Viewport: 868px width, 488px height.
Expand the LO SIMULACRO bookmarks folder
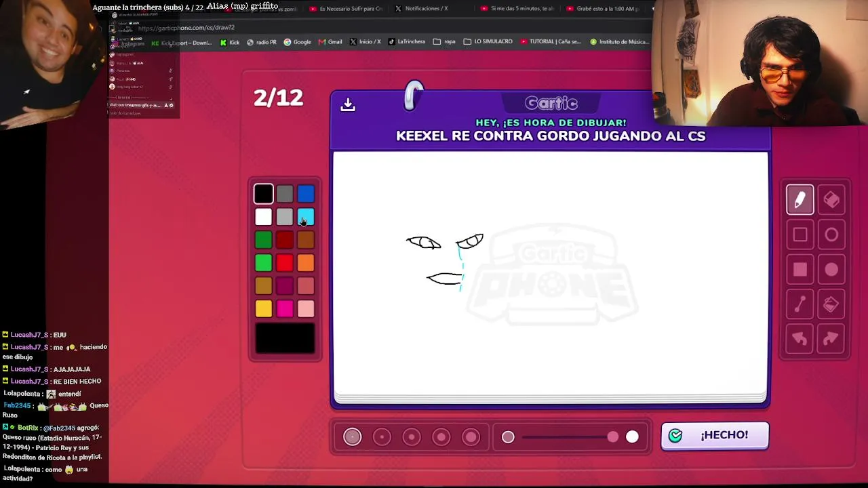coord(488,42)
